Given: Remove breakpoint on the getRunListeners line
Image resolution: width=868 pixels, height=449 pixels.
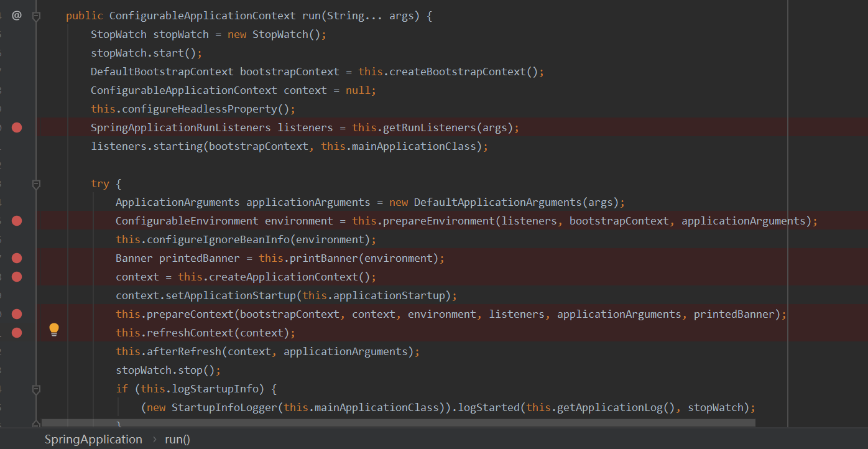Looking at the screenshot, I should coord(17,127).
